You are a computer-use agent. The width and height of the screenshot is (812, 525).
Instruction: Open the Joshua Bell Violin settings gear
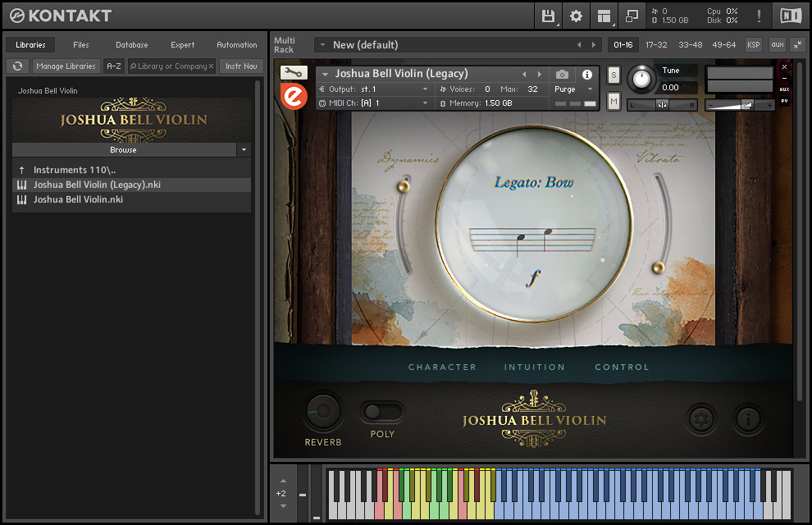[x=701, y=419]
